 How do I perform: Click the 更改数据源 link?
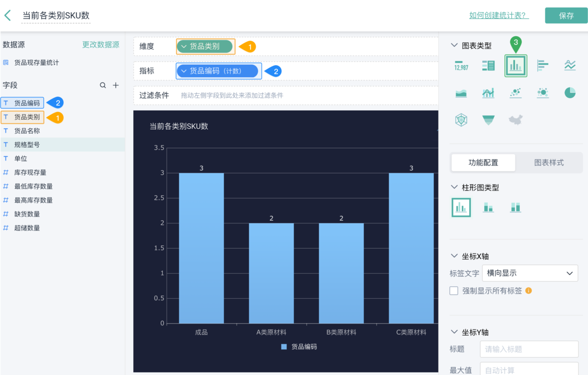coord(100,45)
